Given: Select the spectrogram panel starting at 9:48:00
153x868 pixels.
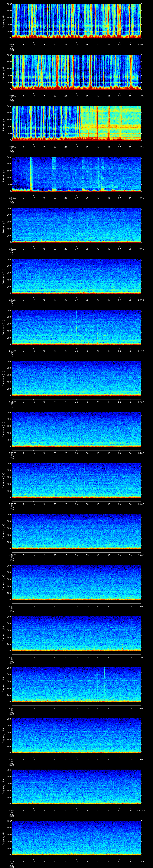Looking at the screenshot, I should click(77, 225).
